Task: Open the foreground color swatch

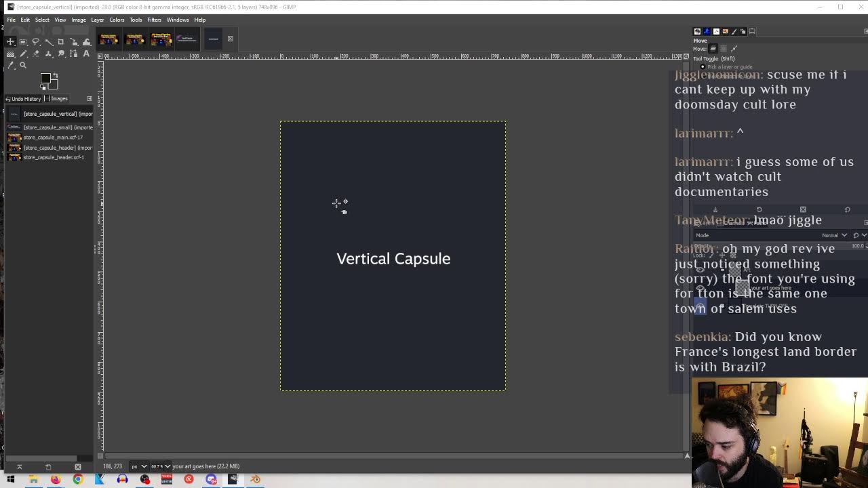Action: tap(45, 78)
